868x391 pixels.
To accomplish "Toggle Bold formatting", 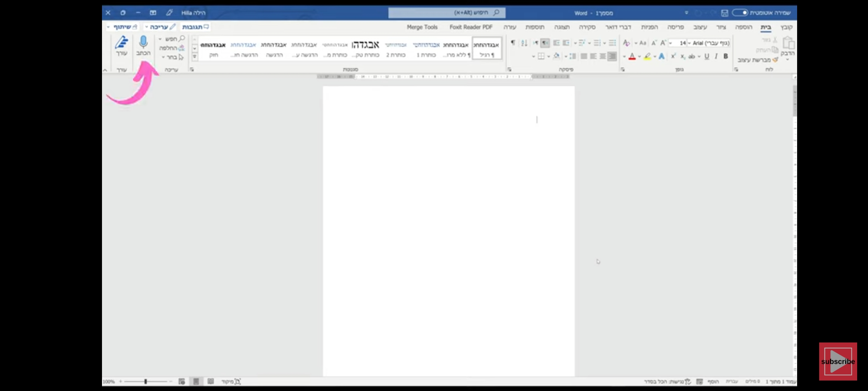I will pyautogui.click(x=726, y=56).
